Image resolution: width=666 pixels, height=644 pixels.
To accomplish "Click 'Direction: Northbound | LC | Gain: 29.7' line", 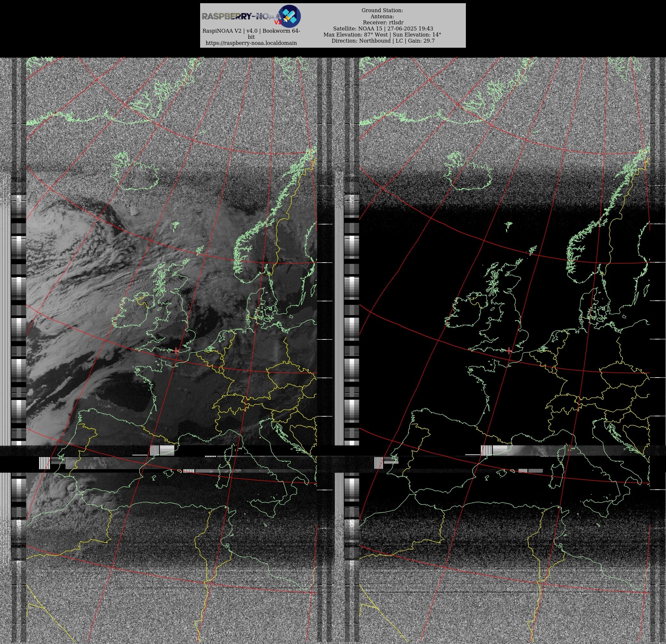I will pos(383,41).
